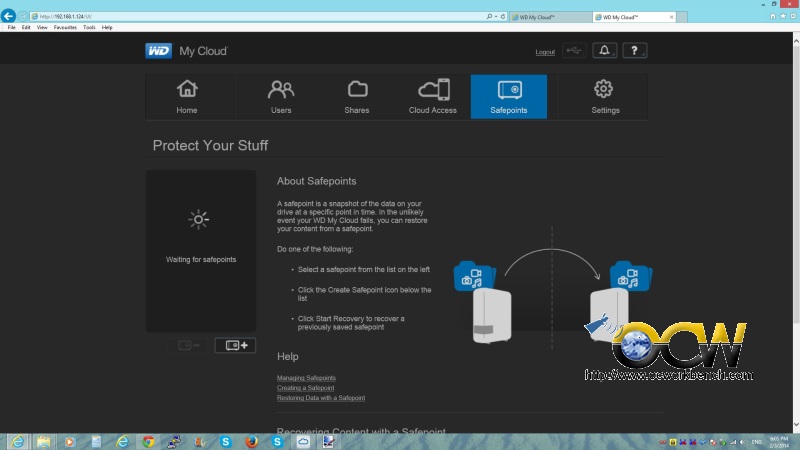800x450 pixels.
Task: Click the Create Safepoint plus icon
Action: [x=235, y=345]
